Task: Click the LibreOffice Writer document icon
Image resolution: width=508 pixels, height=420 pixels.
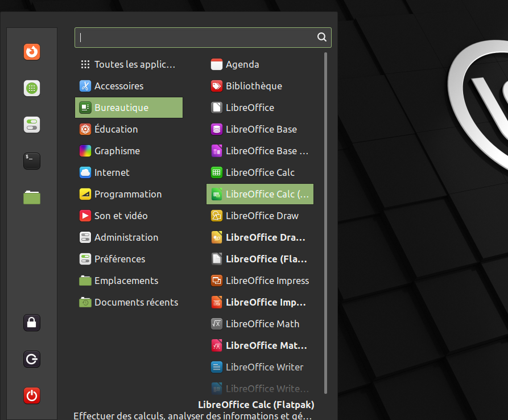Action: (x=216, y=367)
